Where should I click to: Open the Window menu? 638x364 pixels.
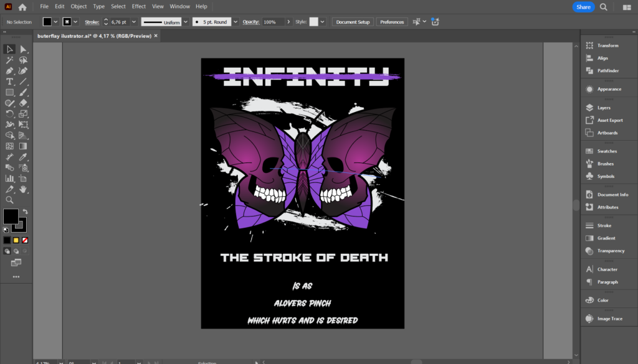(x=179, y=6)
